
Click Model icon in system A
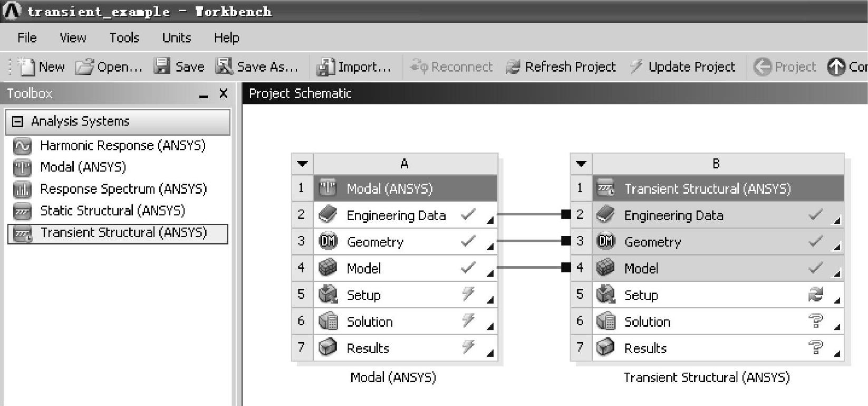[327, 268]
